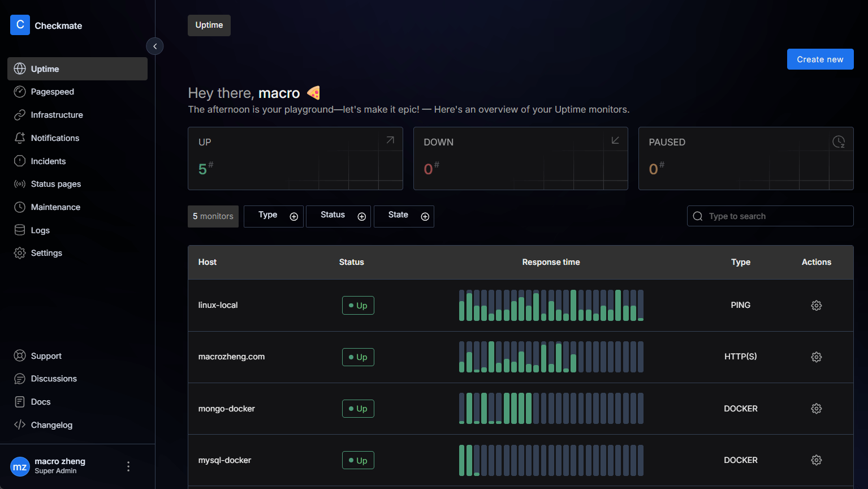Screen dimensions: 868x489
Task: Click the Create new button
Action: tap(820, 59)
